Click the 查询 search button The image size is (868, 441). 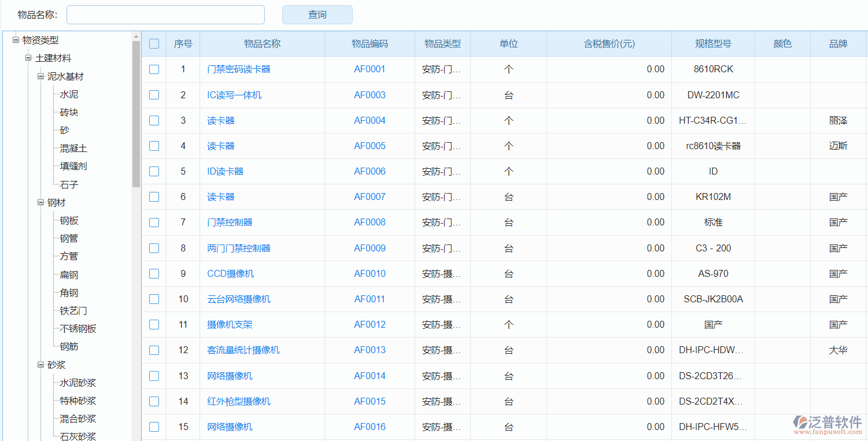[x=317, y=14]
